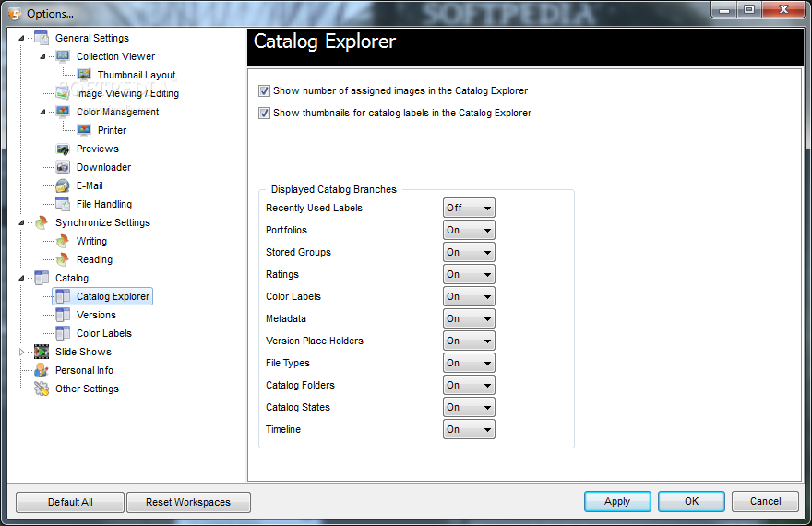Collapse the Catalog tree node
812x526 pixels.
point(21,278)
